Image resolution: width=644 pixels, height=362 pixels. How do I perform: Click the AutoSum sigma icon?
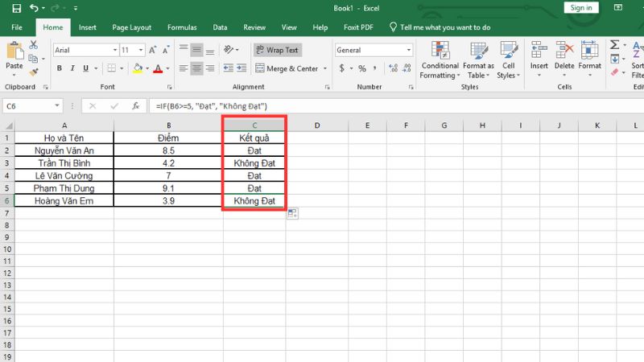pos(615,46)
